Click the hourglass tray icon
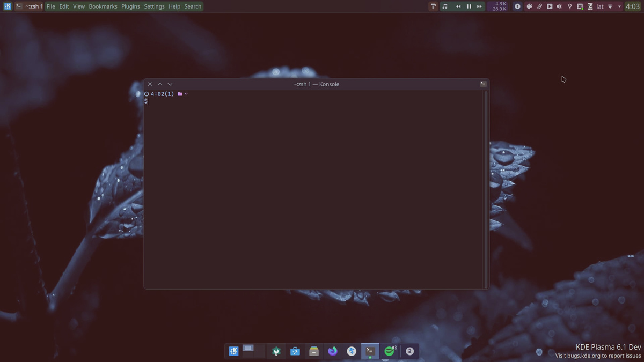 [x=590, y=6]
